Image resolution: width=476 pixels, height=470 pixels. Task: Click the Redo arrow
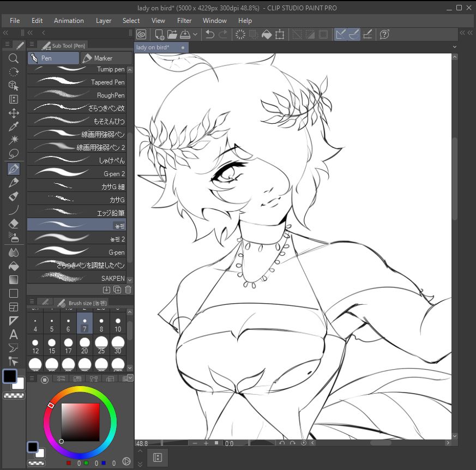223,34
